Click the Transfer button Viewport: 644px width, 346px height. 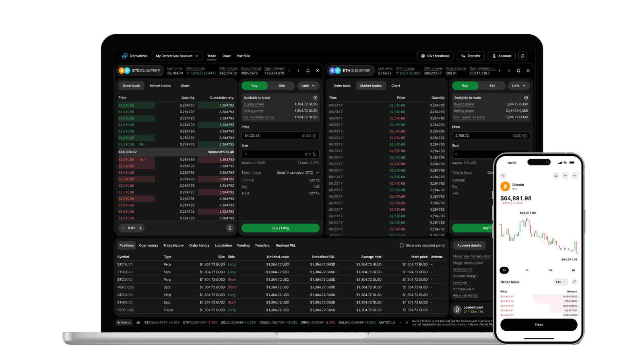(471, 56)
